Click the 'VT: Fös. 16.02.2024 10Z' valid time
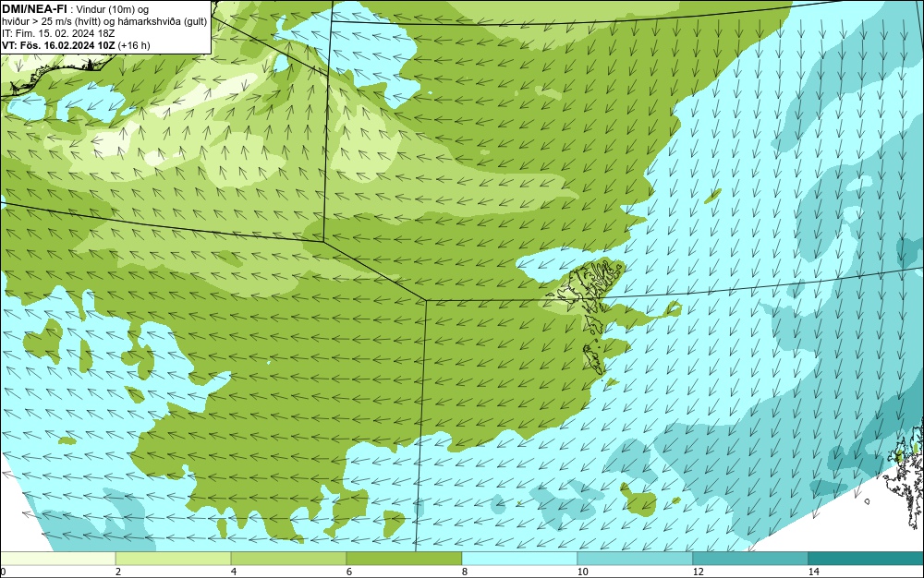 pyautogui.click(x=59, y=45)
